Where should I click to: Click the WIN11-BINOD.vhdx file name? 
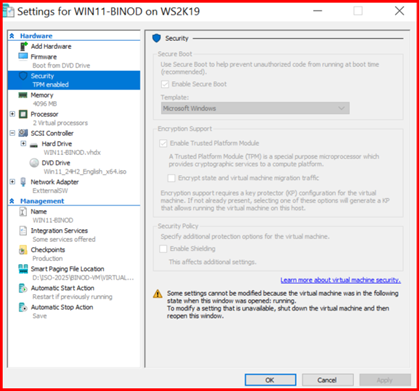coord(72,153)
